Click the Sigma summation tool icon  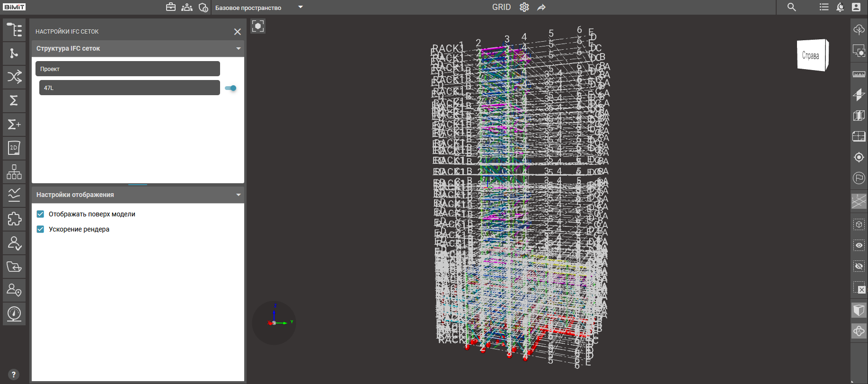click(14, 100)
